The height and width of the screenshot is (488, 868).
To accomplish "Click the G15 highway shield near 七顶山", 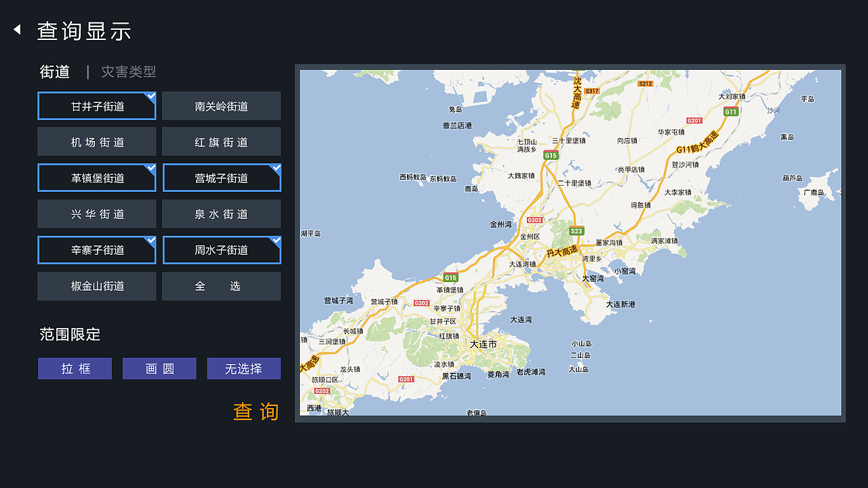I will (x=551, y=155).
